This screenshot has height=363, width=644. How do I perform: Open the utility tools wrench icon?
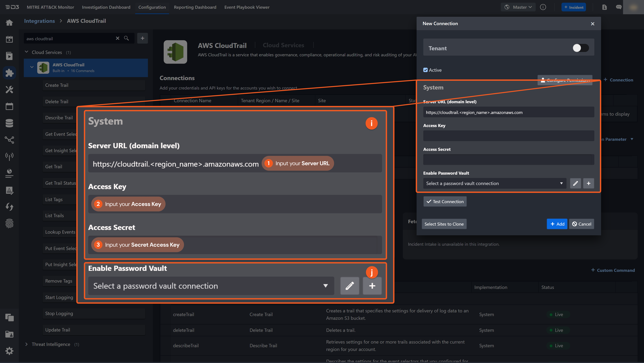click(x=9, y=90)
